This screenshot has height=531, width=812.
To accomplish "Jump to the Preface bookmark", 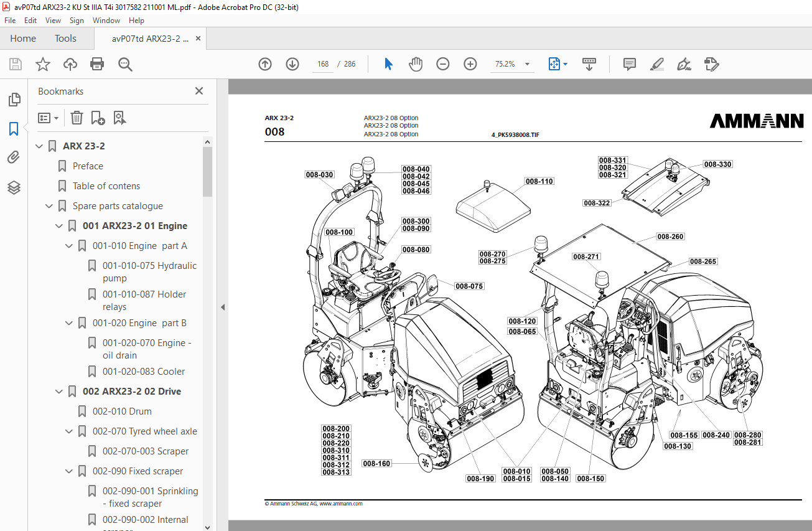I will pos(88,166).
